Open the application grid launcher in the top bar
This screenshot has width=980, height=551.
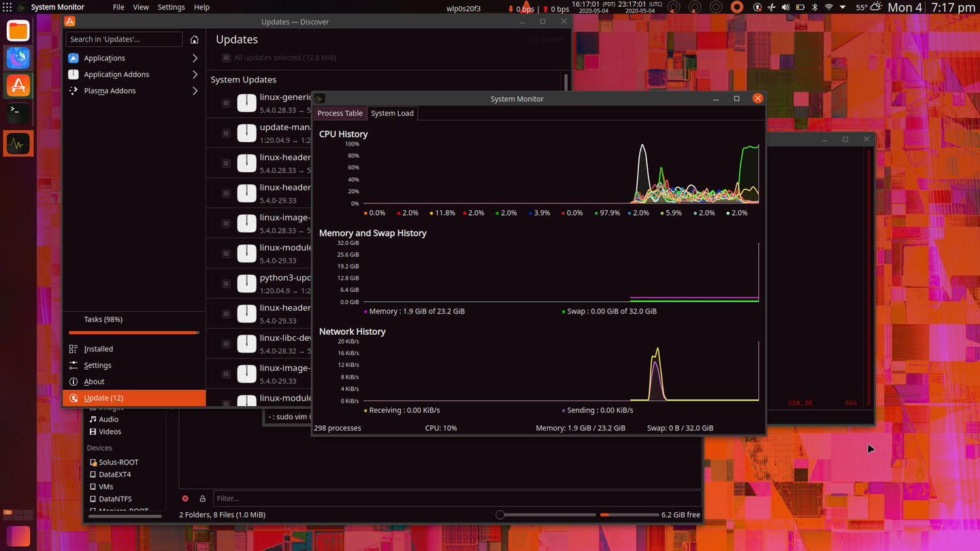pyautogui.click(x=7, y=7)
